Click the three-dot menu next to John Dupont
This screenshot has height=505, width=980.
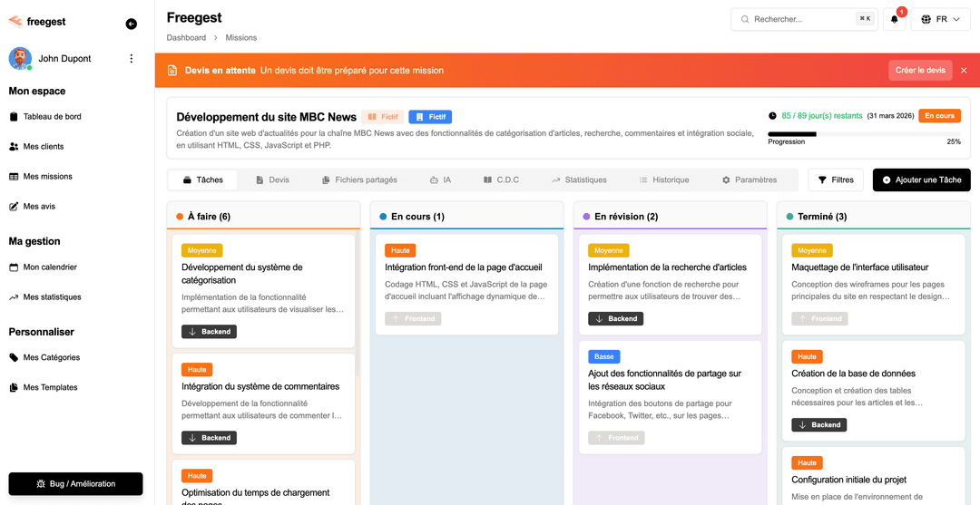[131, 59]
